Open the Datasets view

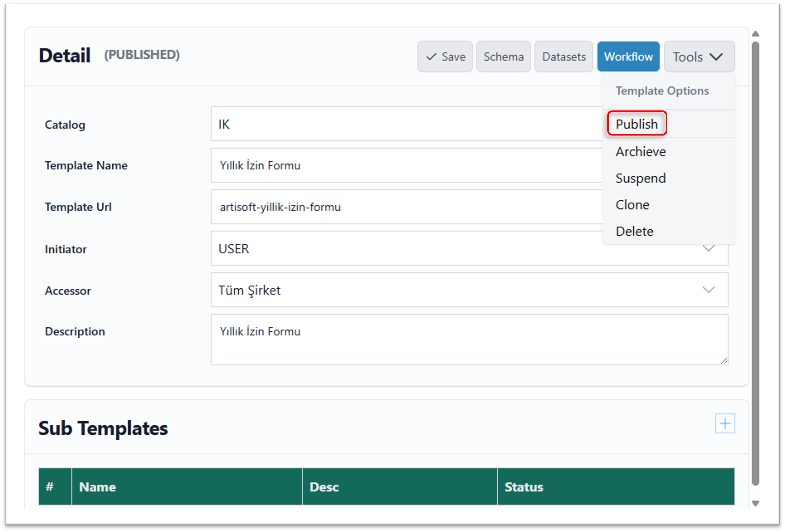click(563, 57)
